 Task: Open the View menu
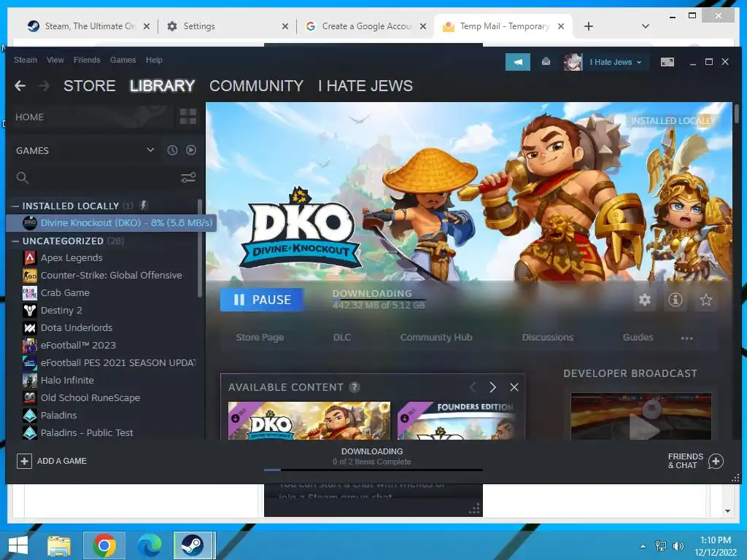(55, 60)
